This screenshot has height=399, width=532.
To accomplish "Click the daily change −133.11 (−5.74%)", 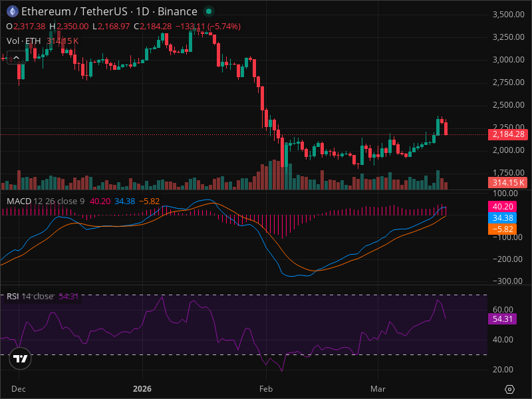I will click(208, 27).
